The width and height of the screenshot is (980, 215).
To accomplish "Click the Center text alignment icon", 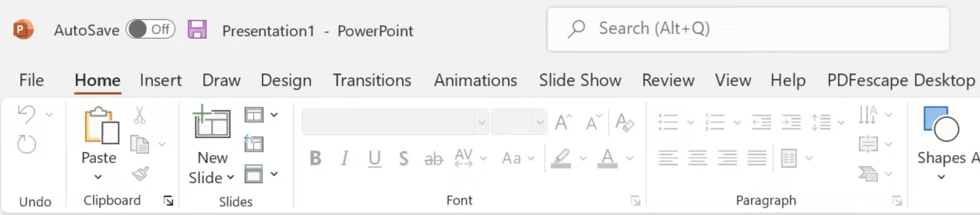I will [x=698, y=158].
